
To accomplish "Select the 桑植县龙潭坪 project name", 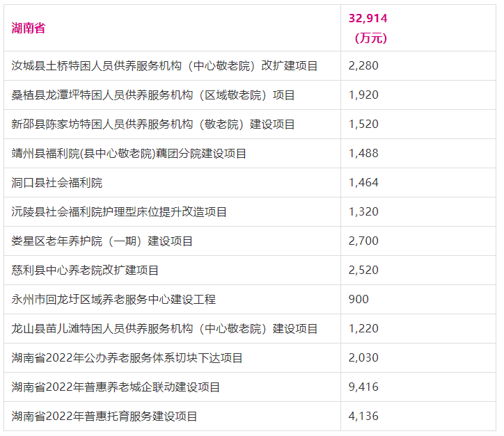I will (x=153, y=95).
